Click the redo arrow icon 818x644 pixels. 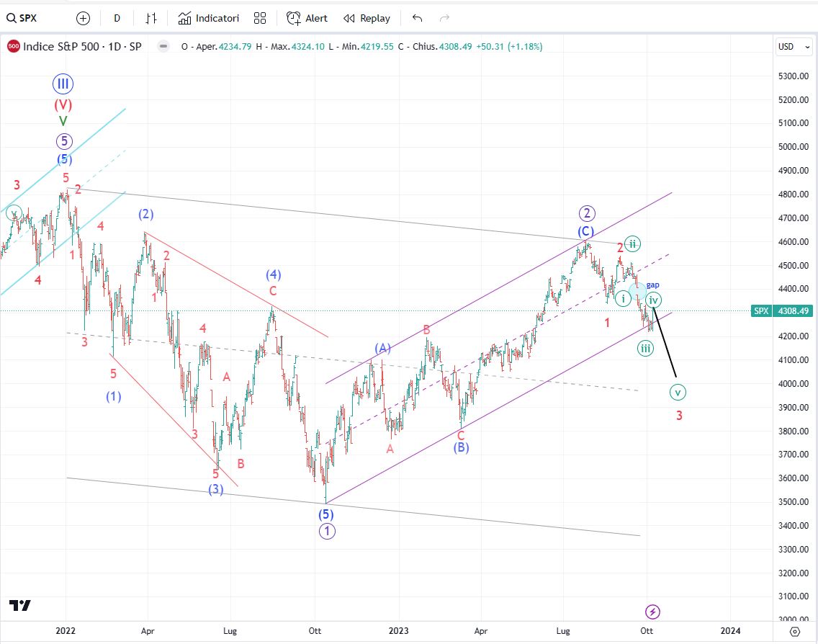click(444, 18)
